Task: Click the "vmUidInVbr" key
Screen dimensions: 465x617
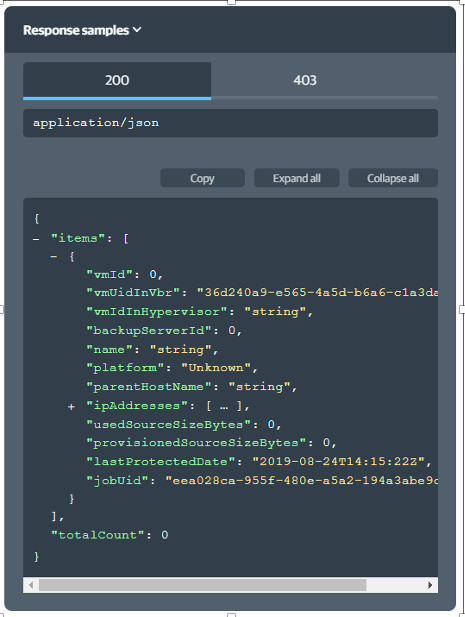Action: tap(133, 292)
